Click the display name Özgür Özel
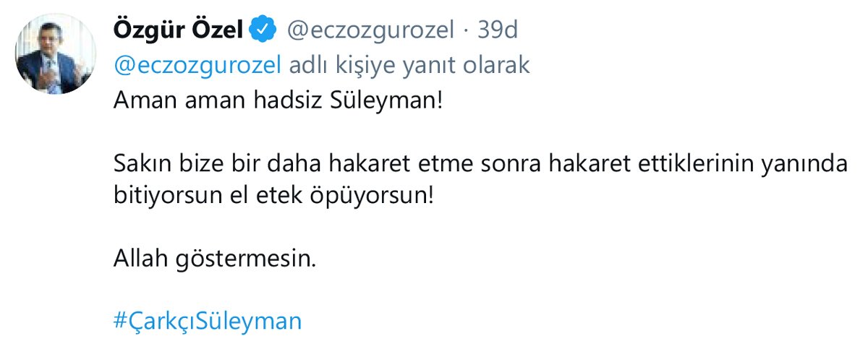The image size is (868, 349). pos(178,30)
